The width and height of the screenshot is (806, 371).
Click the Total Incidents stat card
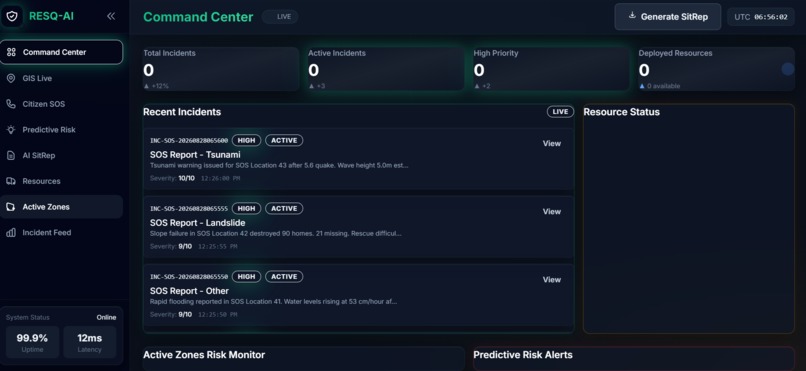click(221, 69)
